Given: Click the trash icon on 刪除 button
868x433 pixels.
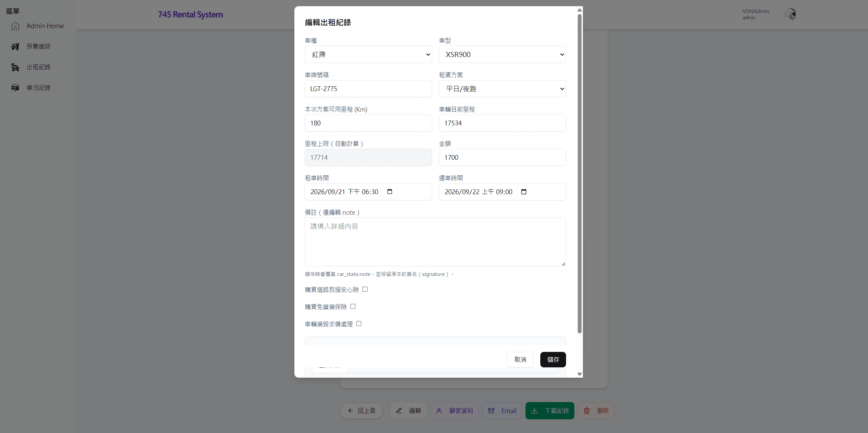Looking at the screenshot, I should tap(587, 411).
